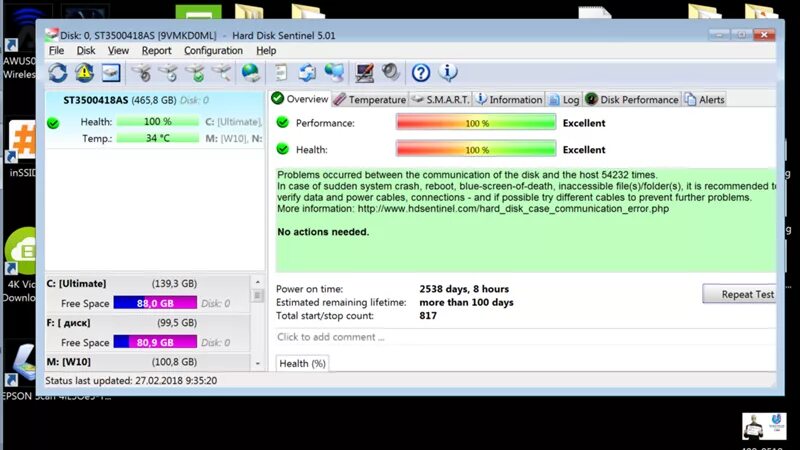Click the 'more than 100 days' lifetime value

pos(466,302)
